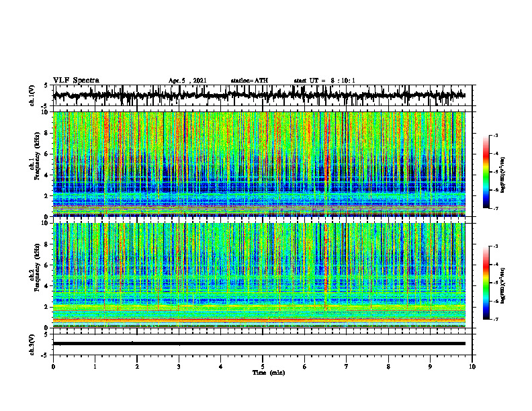Click time axis tick label 2
The image size is (532, 411).
[137, 367]
